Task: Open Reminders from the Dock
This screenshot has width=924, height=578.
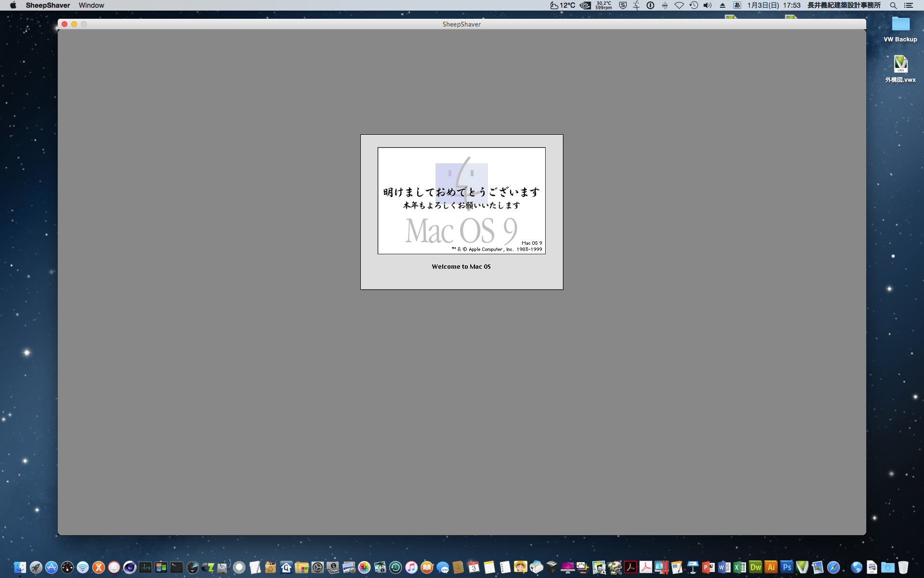Action: click(505, 567)
